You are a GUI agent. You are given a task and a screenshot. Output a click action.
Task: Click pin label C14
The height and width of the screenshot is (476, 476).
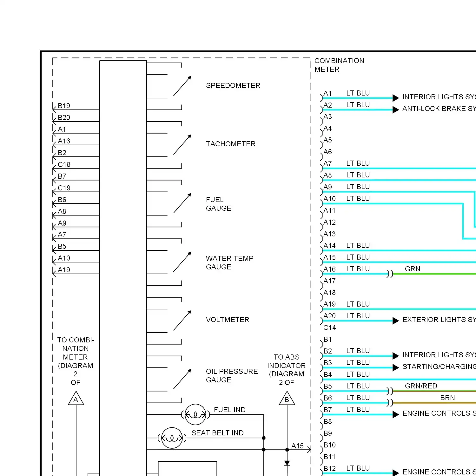click(x=329, y=328)
